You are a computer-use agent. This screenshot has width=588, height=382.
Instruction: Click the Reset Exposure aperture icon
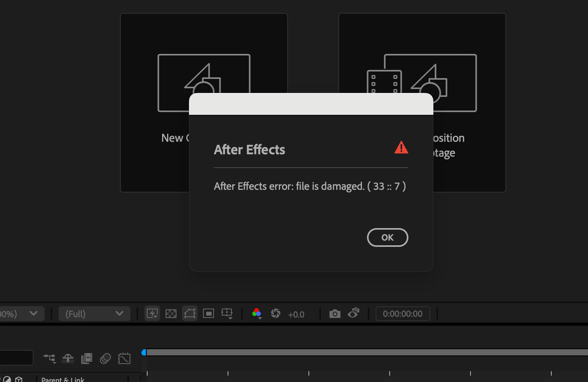pyautogui.click(x=276, y=313)
